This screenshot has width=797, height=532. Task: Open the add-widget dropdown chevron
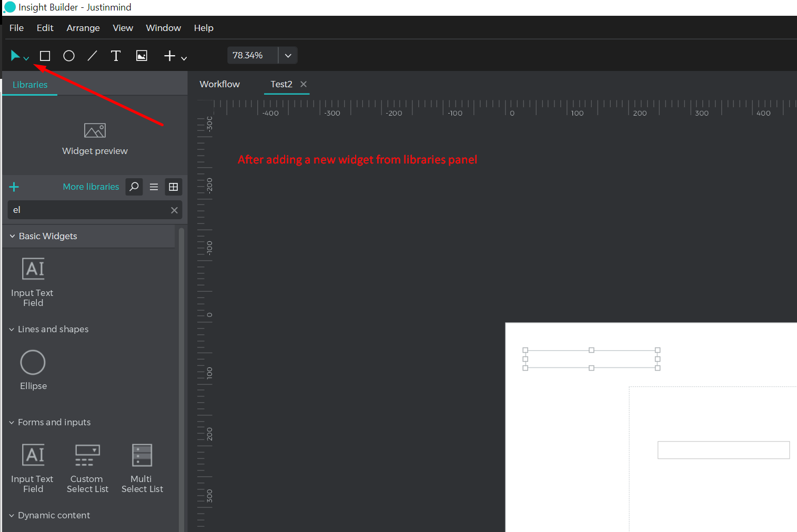(184, 58)
